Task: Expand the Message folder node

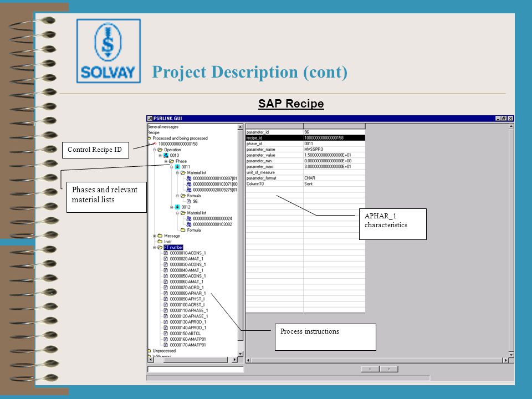Action: (155, 236)
